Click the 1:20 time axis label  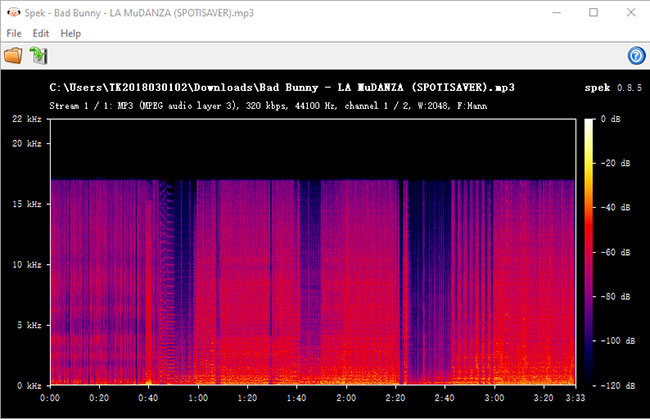coord(247,398)
